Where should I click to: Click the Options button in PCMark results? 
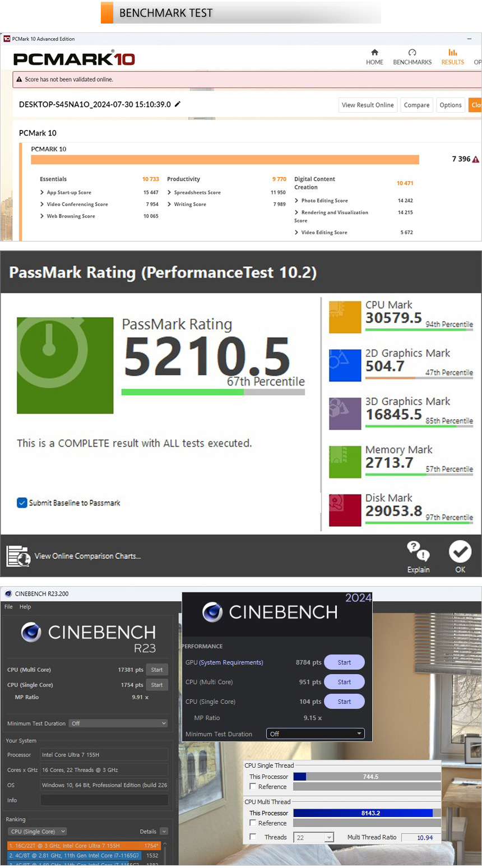point(451,105)
